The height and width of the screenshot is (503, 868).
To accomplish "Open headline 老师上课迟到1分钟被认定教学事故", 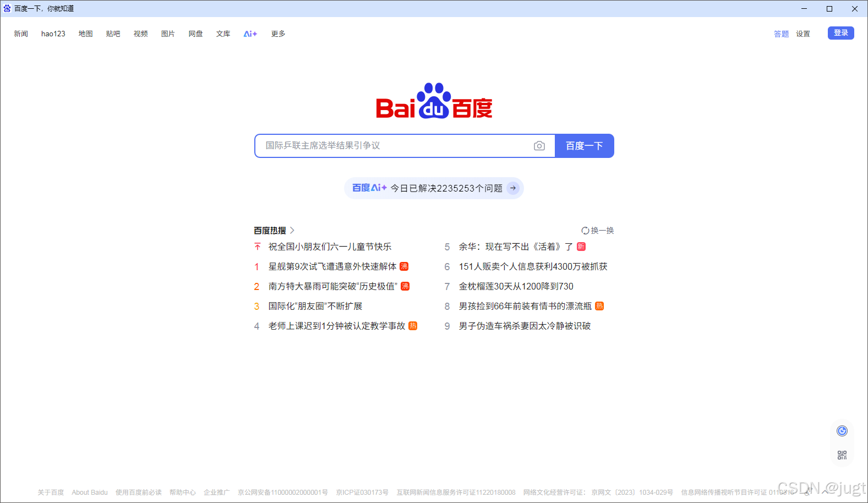I will pos(337,326).
